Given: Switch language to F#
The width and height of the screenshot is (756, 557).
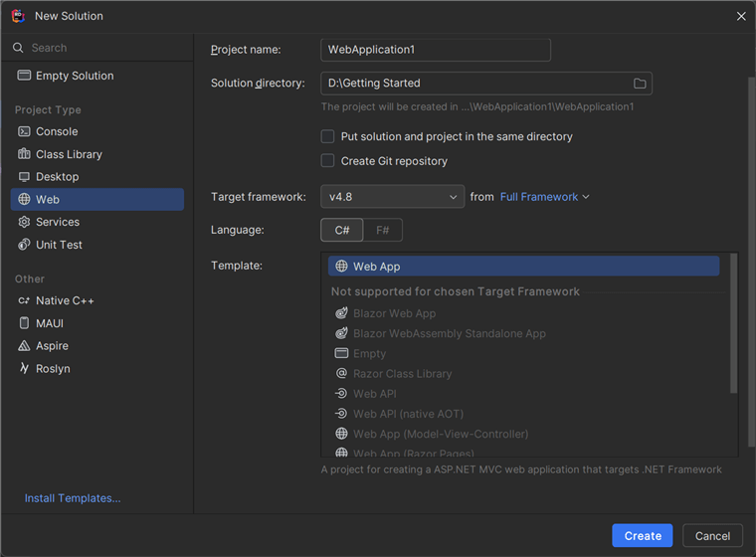Looking at the screenshot, I should 382,230.
